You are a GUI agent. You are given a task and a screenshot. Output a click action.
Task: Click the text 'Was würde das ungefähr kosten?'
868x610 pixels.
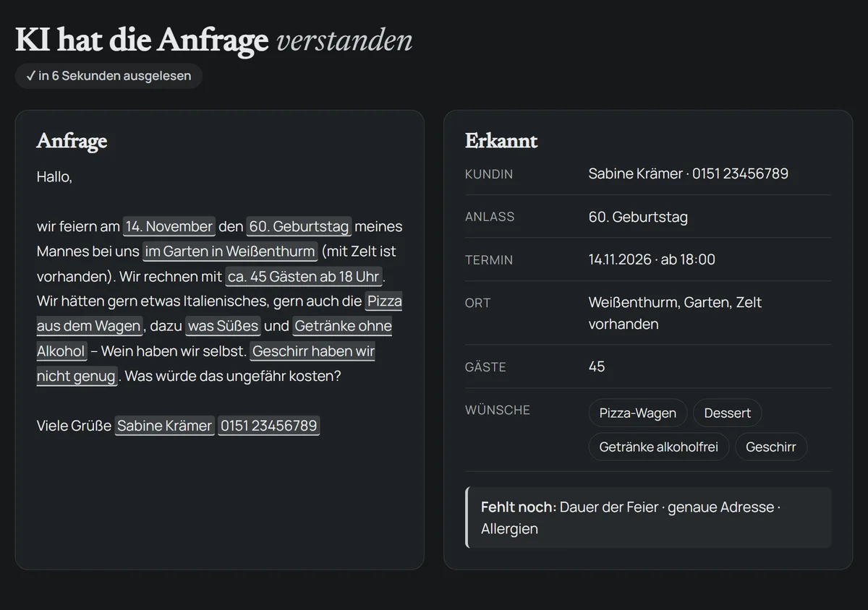(233, 376)
